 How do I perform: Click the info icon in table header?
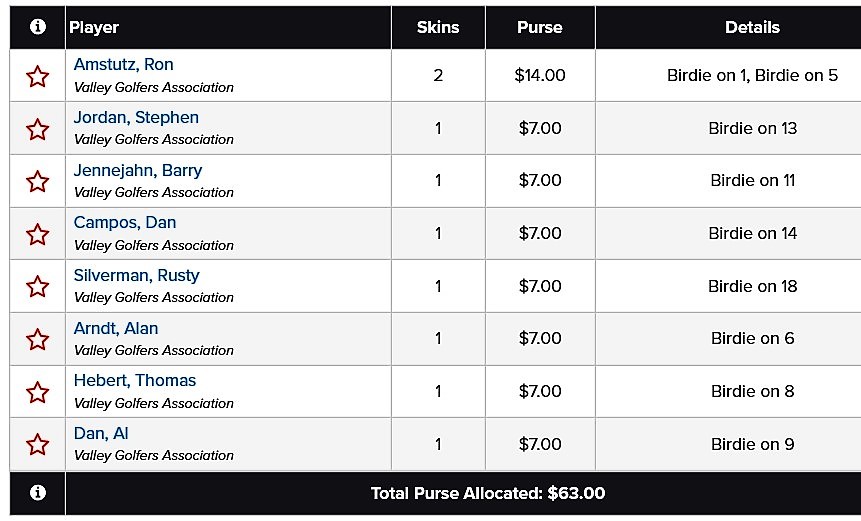[x=37, y=26]
